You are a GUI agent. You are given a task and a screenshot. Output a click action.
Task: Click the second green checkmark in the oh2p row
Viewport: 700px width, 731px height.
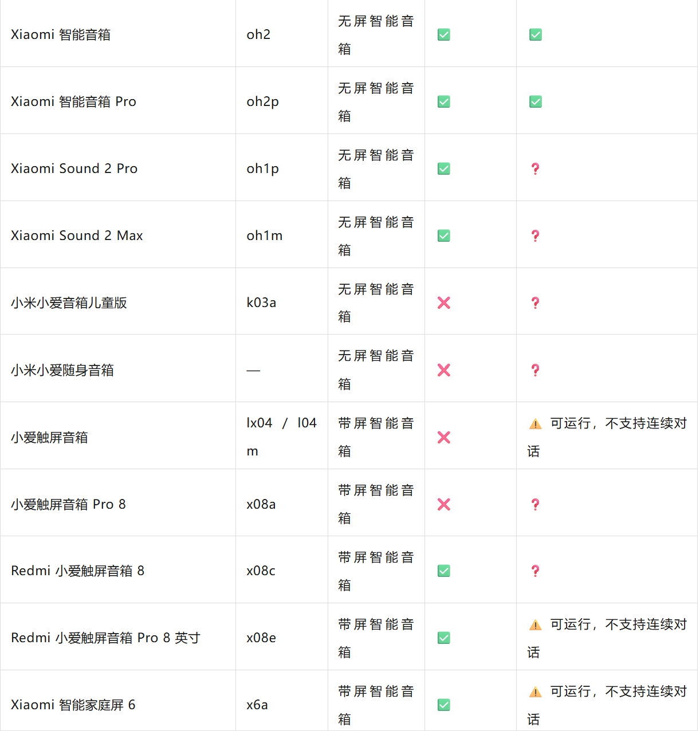(x=536, y=102)
